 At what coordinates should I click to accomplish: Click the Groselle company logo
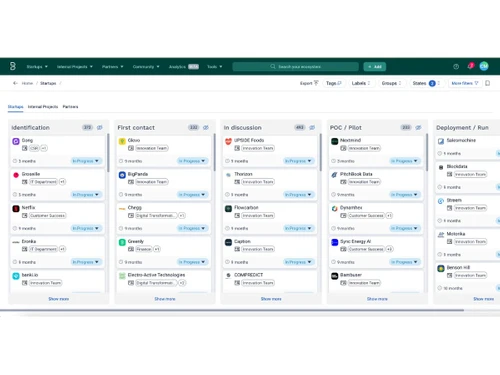(16, 175)
